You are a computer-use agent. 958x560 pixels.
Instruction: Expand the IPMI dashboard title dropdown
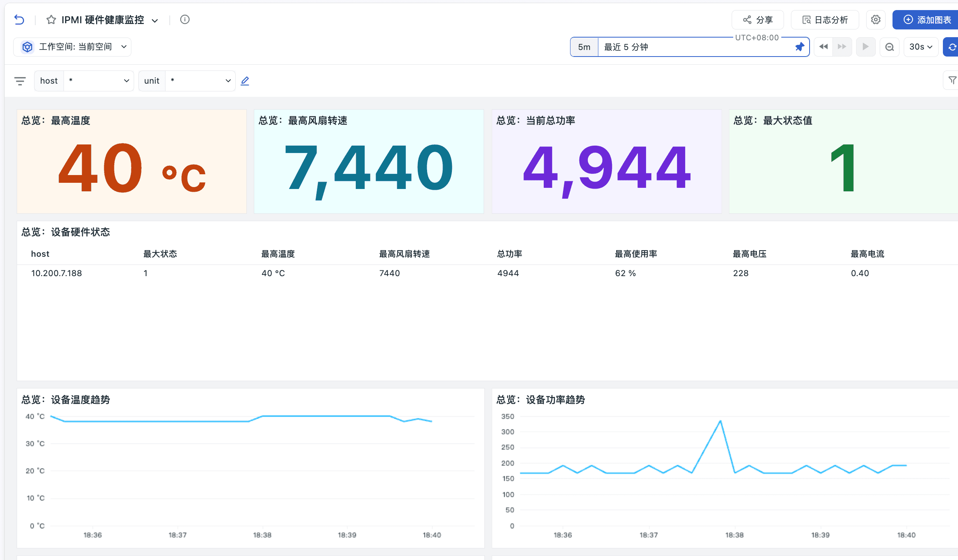point(155,20)
